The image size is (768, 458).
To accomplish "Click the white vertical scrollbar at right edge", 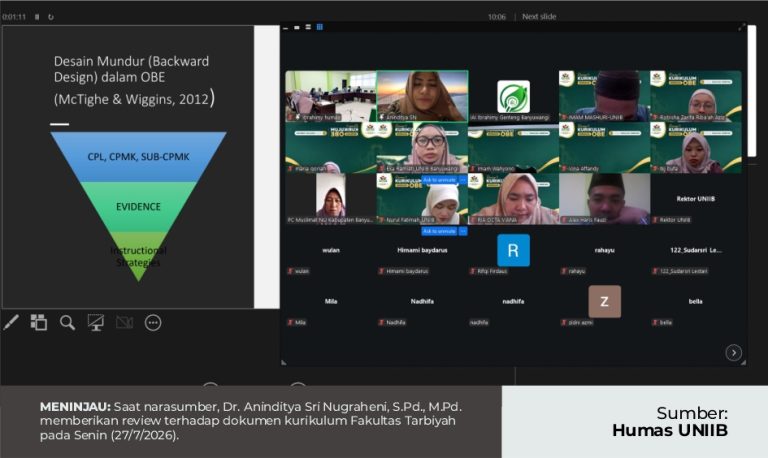I will coord(752,91).
